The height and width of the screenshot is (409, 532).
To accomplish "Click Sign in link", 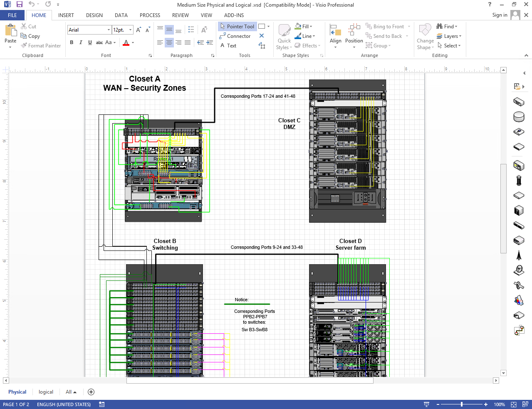I will pos(500,15).
